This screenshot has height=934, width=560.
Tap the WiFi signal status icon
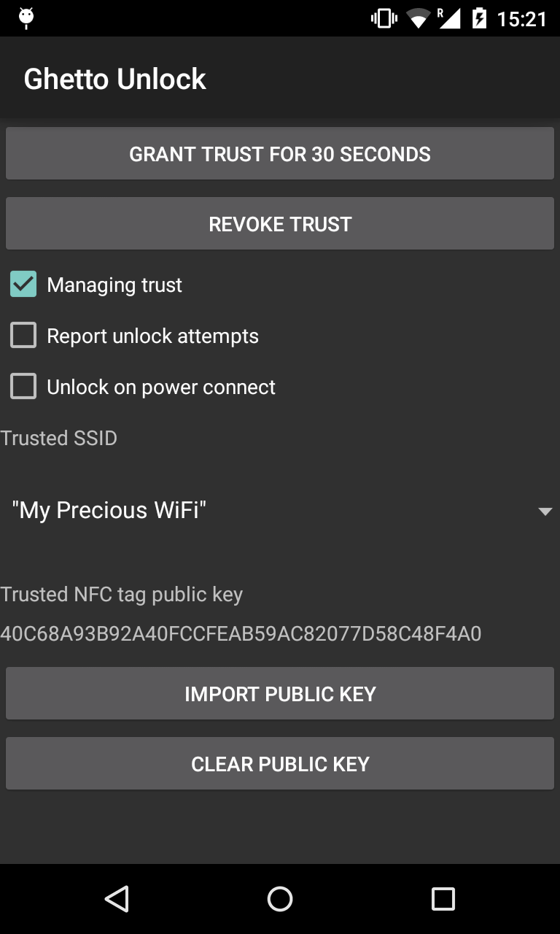pos(419,18)
